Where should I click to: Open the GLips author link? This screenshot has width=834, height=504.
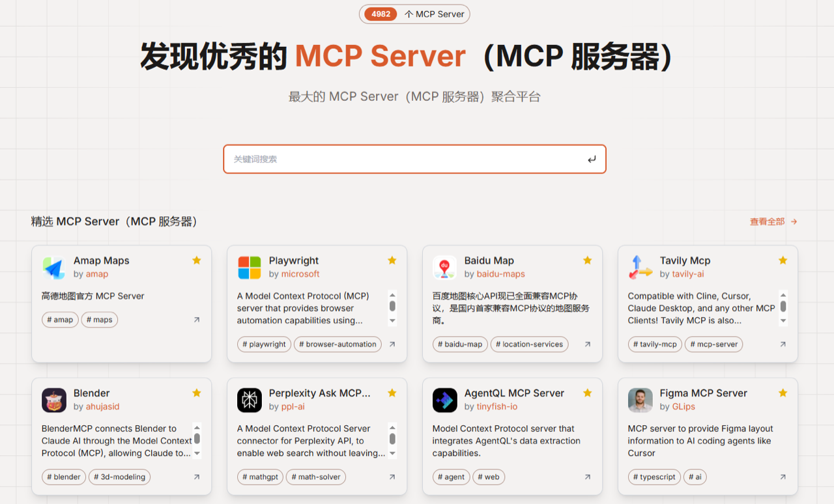tap(683, 407)
